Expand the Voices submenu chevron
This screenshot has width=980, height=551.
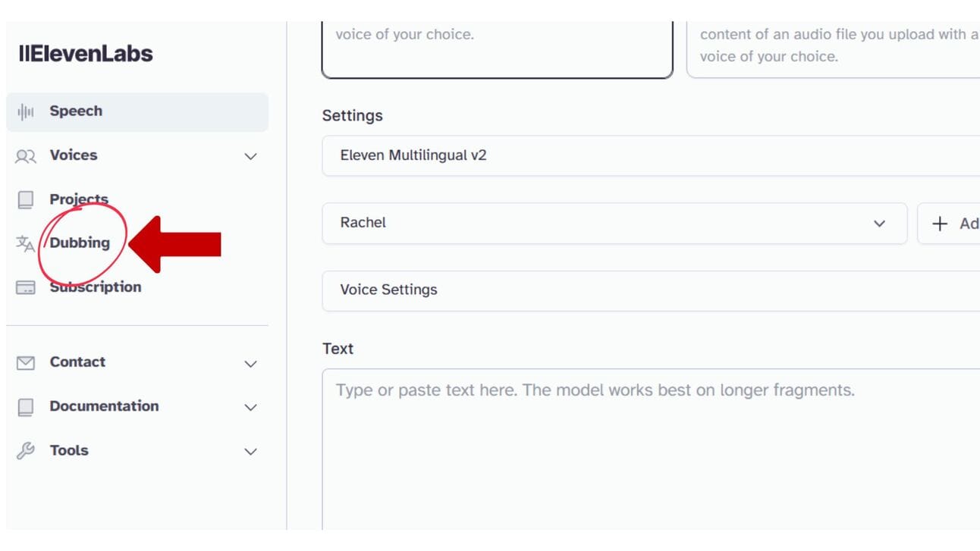pyautogui.click(x=250, y=157)
